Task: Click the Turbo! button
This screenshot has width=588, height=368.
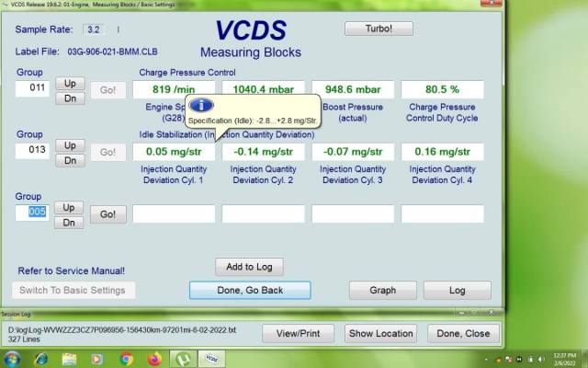Action: tap(379, 29)
